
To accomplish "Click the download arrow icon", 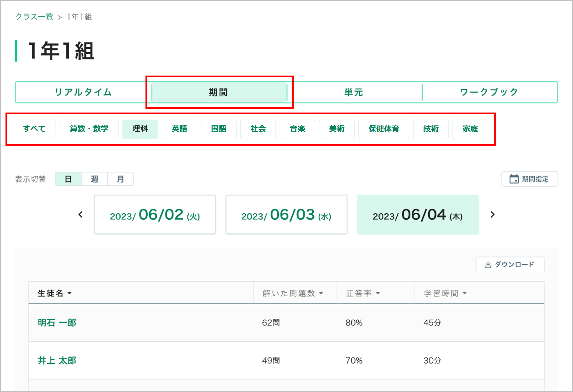I will [488, 265].
